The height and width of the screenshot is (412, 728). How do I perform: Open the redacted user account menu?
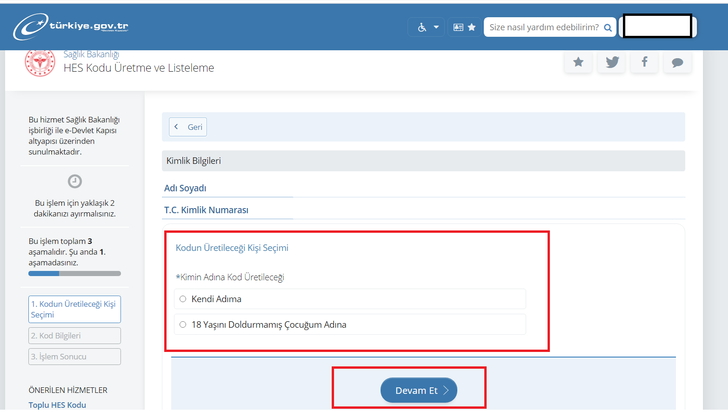point(657,27)
